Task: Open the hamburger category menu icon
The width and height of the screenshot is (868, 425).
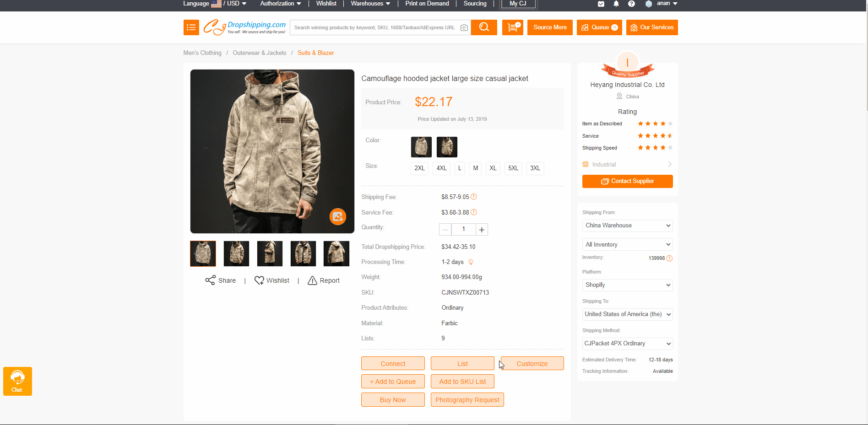Action: [191, 27]
